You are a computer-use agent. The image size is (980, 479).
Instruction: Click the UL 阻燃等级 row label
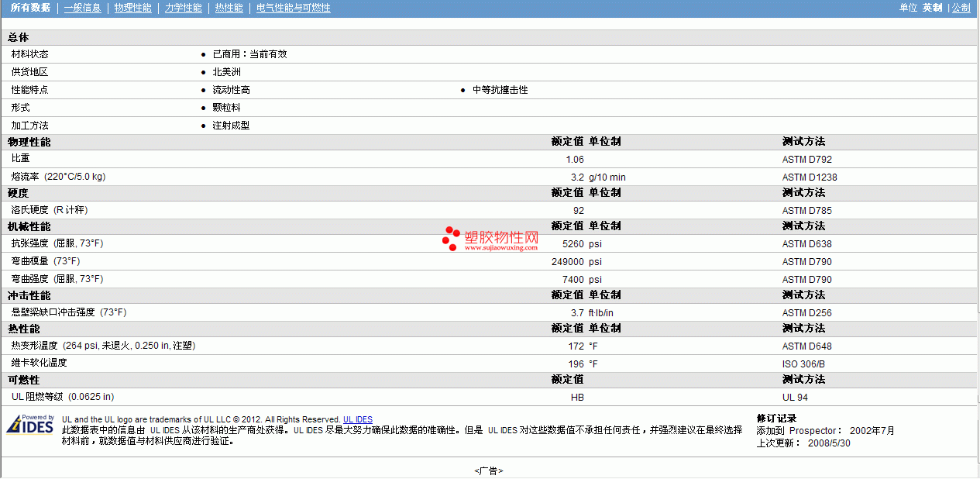(x=63, y=397)
